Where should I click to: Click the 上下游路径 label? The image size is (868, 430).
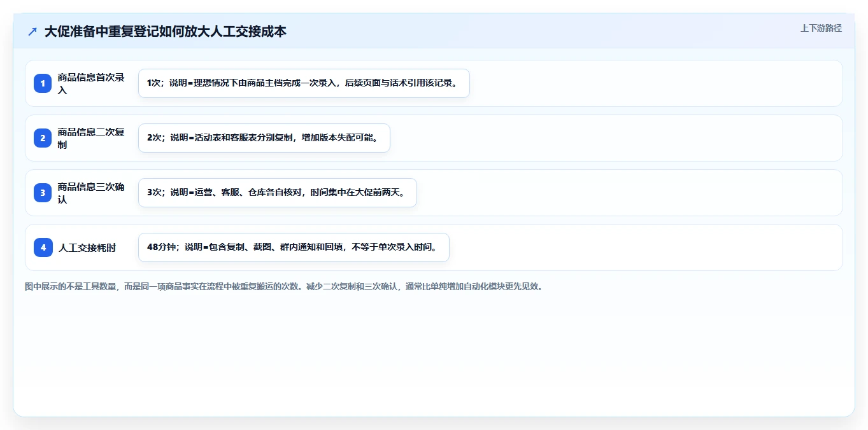click(x=821, y=28)
